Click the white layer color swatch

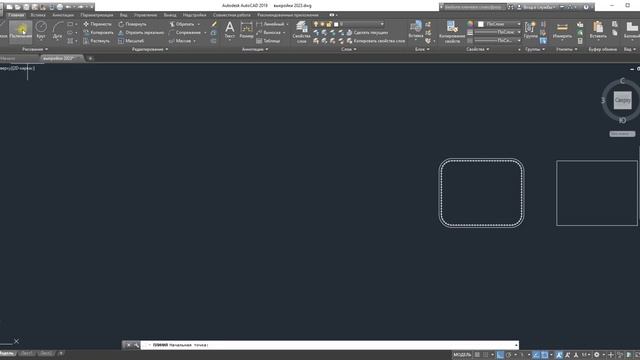336,24
